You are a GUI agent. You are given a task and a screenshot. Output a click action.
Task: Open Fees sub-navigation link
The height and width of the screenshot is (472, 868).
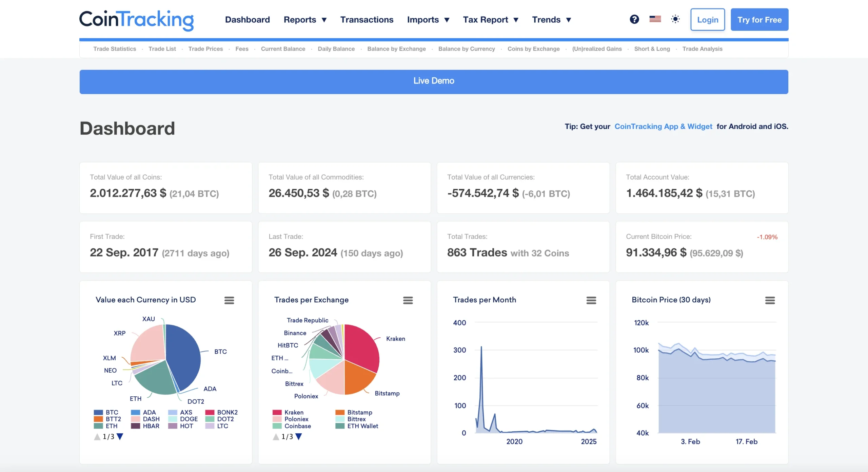click(242, 49)
